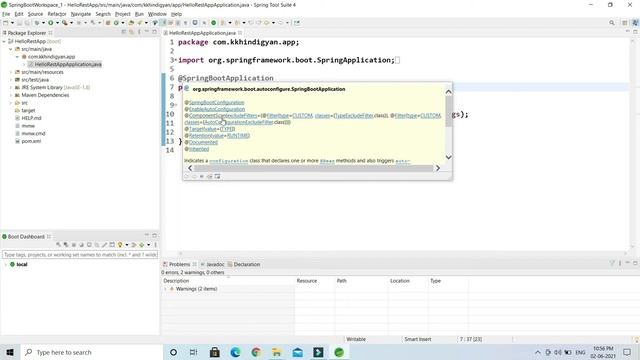Open the File menu

click(6, 14)
